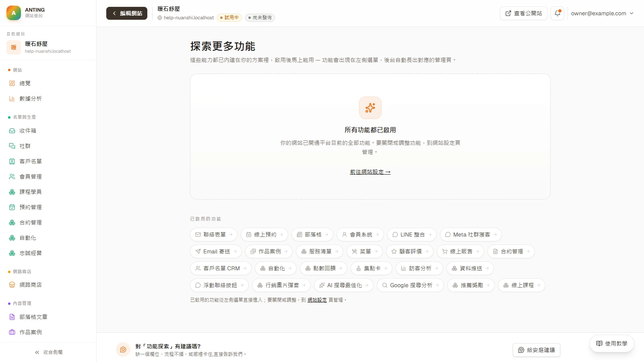Open the 顧客評價 feature chip
644x362 pixels.
[410, 251]
